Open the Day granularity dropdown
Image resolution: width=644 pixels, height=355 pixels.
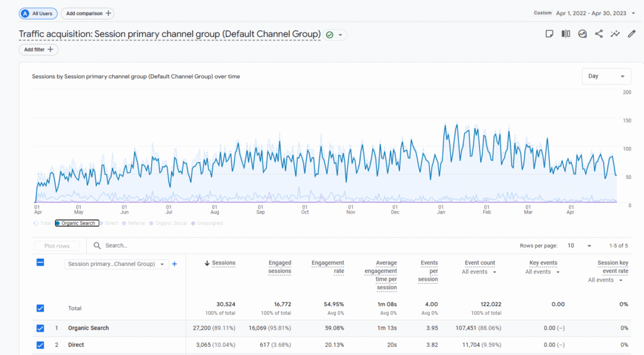click(606, 76)
